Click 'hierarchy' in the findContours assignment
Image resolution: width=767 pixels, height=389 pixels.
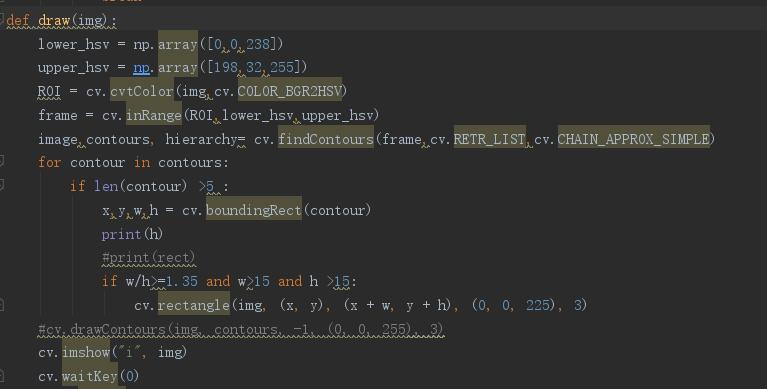pos(201,139)
